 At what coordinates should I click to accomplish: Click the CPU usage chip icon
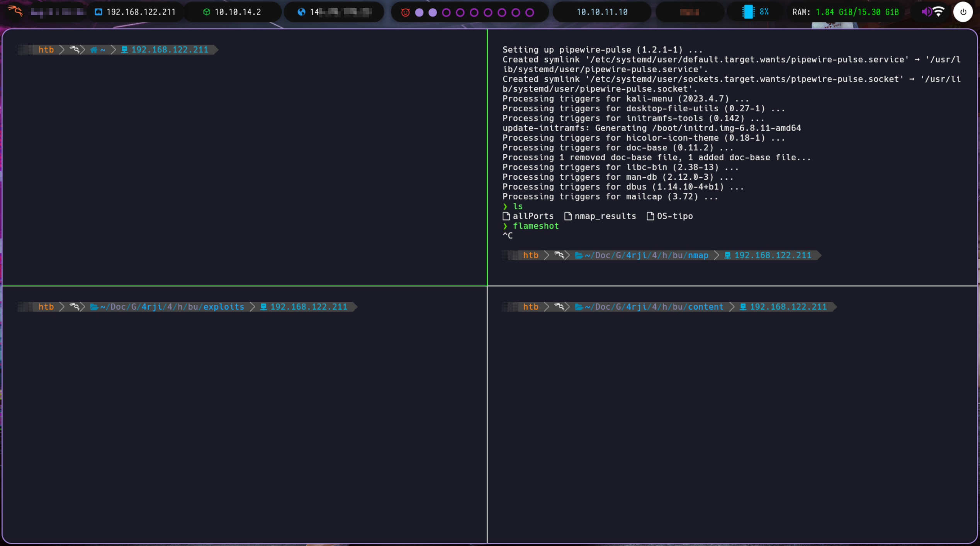point(748,12)
